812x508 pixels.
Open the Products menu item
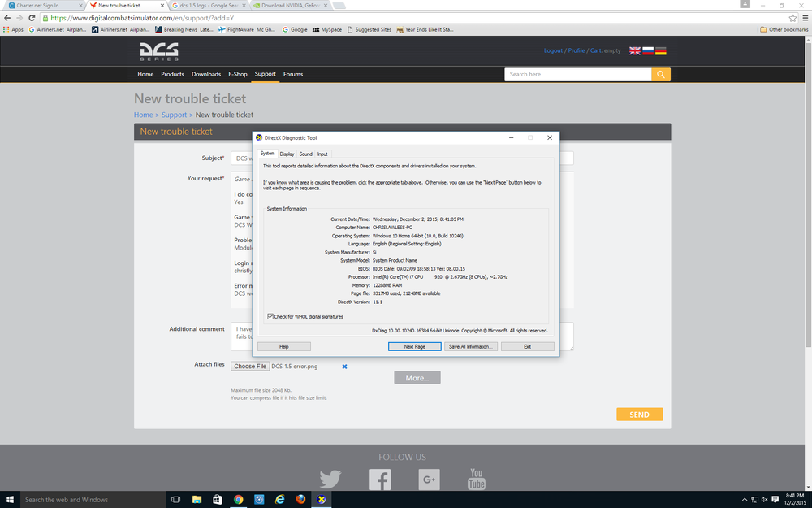172,74
